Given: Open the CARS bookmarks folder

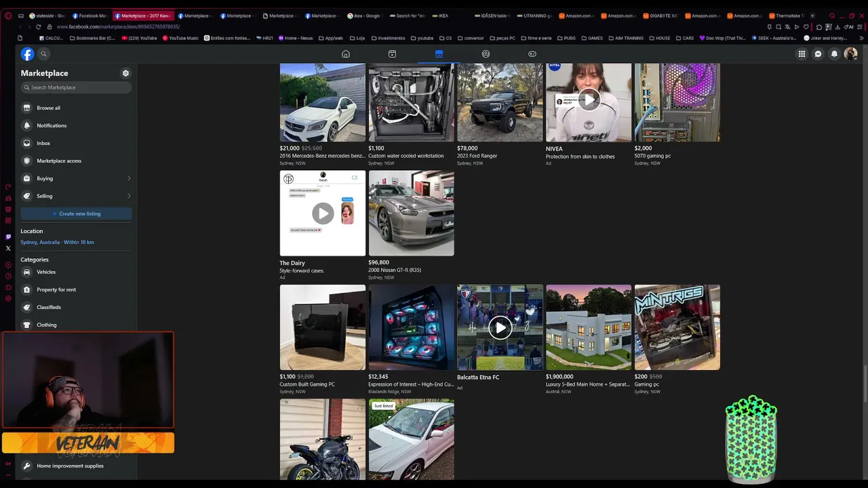Looking at the screenshot, I should [x=685, y=38].
